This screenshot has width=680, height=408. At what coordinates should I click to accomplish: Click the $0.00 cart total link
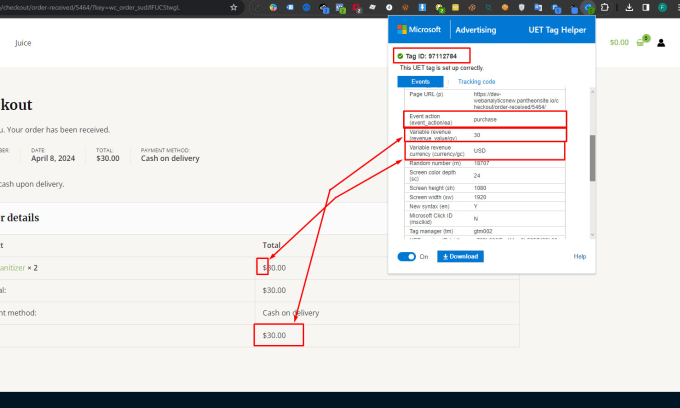pyautogui.click(x=619, y=42)
